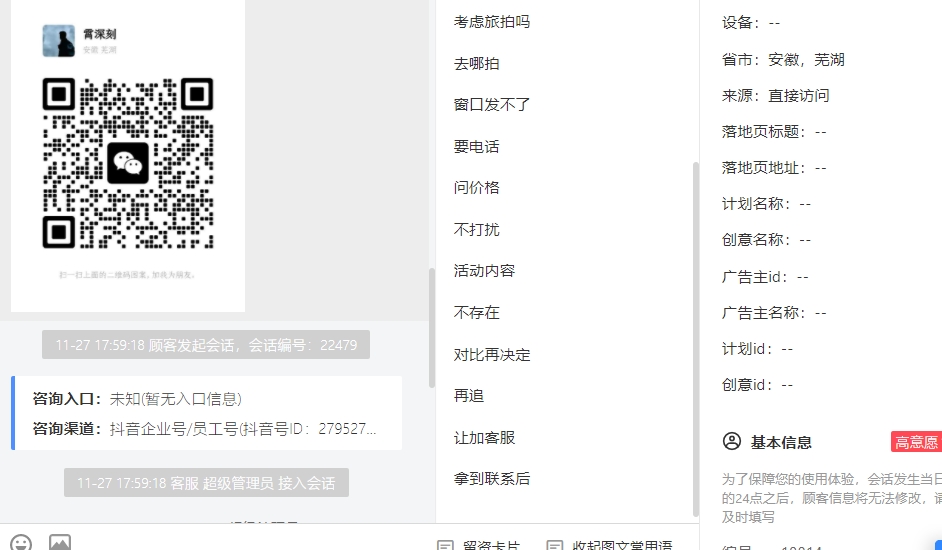Click the 创意id field
Screen dimensions: 942x550
click(757, 385)
